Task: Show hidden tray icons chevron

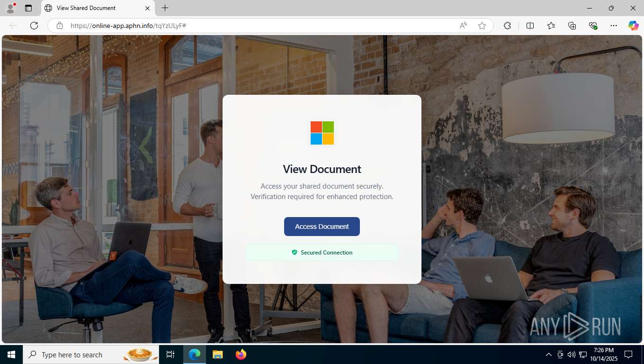Action: (549, 355)
